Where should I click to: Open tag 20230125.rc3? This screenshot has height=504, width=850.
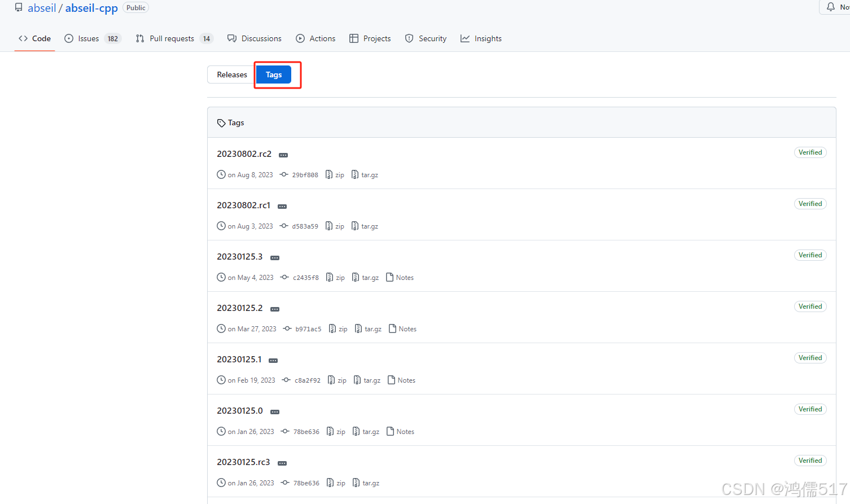(243, 462)
